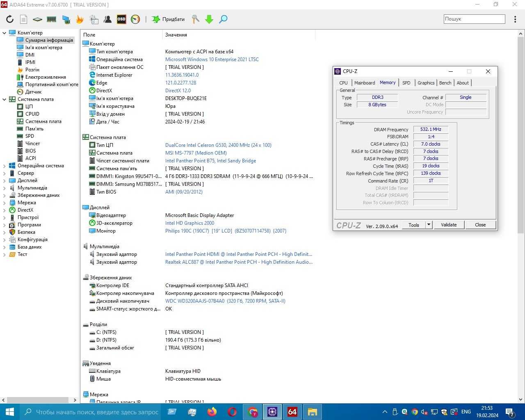Click the user silhouette toolbar icon
The image size is (525, 420).
pos(107,19)
